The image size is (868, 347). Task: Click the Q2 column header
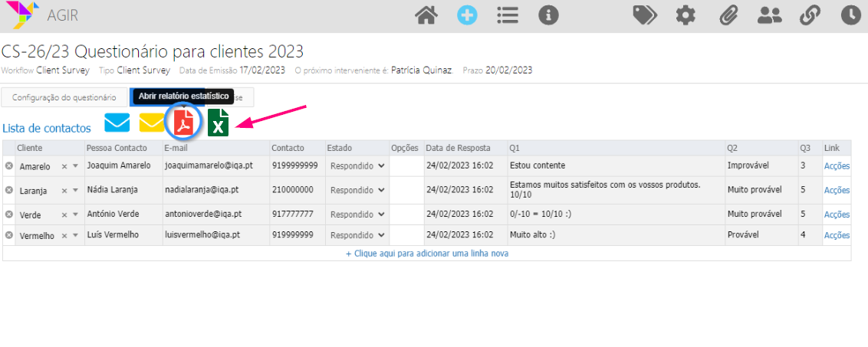761,148
